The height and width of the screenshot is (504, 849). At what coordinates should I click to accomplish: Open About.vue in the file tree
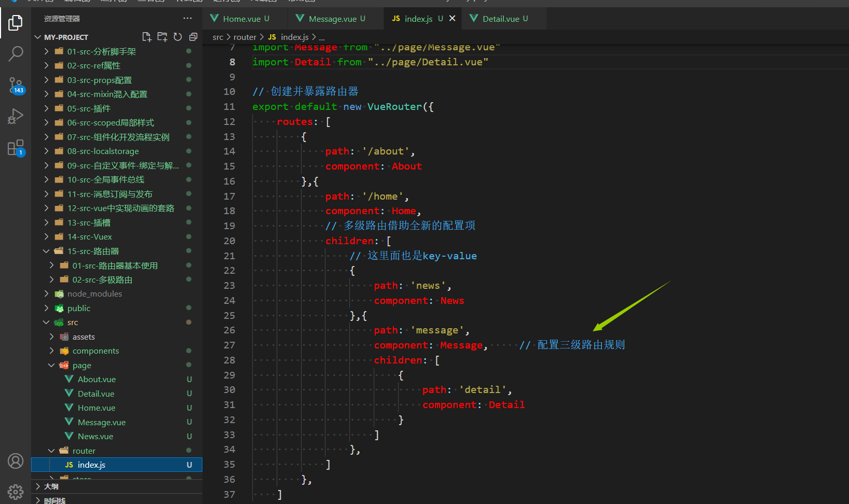(117, 379)
